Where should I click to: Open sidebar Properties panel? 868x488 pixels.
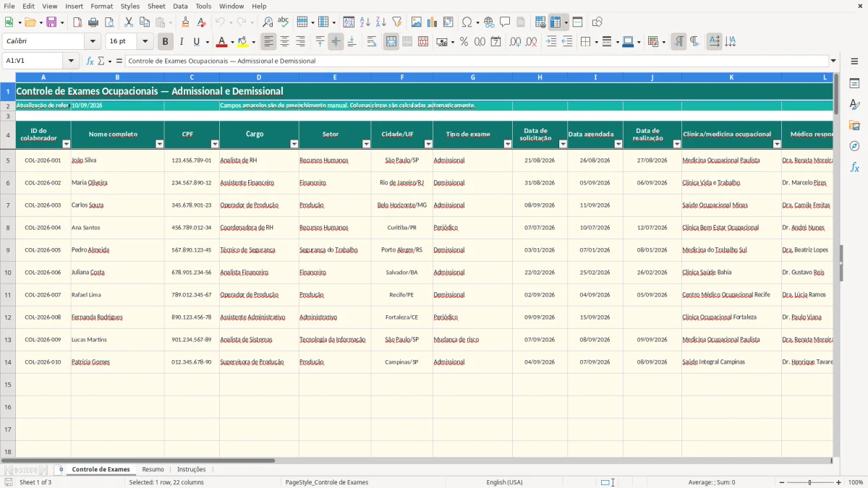pos(854,83)
